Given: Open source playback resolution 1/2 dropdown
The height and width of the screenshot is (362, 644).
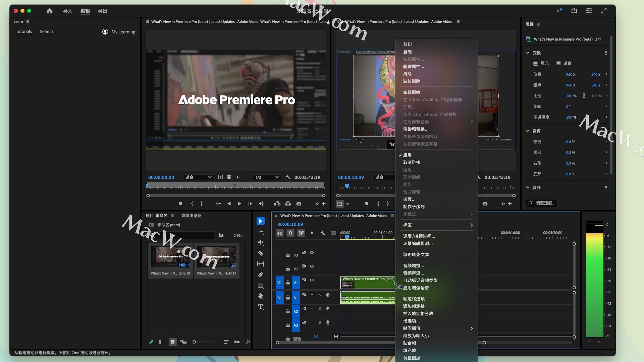Looking at the screenshot, I should point(267,177).
